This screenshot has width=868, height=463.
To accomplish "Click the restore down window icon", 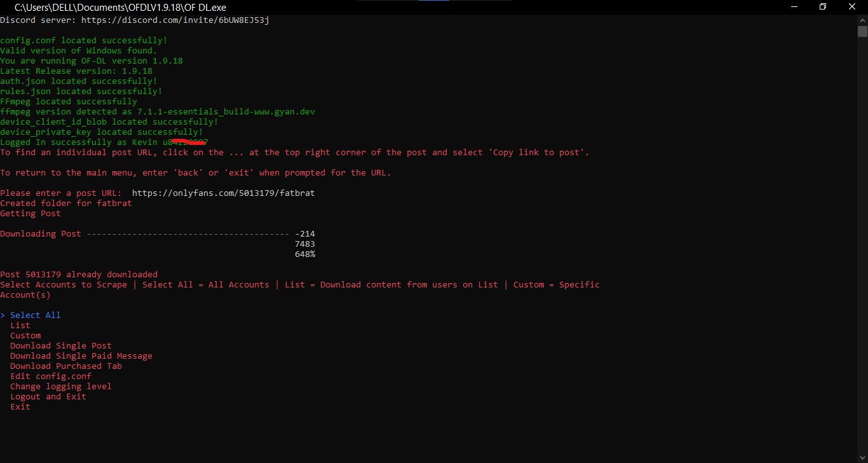I will click(823, 7).
